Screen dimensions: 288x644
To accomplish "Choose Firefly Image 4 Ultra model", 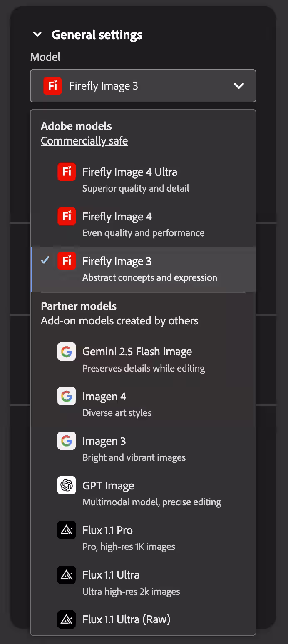I will (143, 180).
